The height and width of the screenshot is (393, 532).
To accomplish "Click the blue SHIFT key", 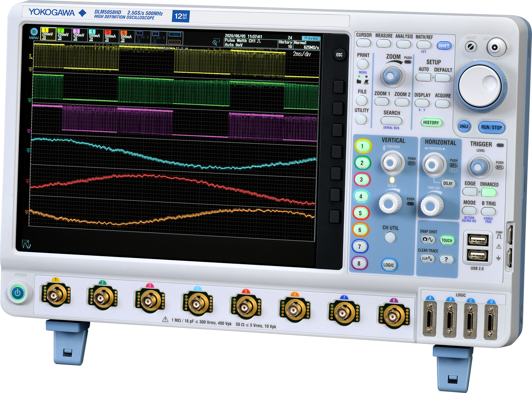I will coord(444,46).
